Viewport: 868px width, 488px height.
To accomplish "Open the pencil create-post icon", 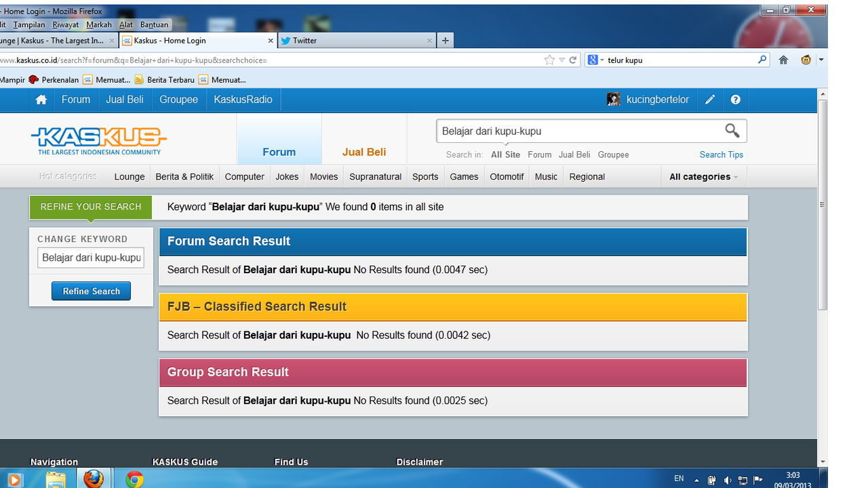I will [x=710, y=100].
